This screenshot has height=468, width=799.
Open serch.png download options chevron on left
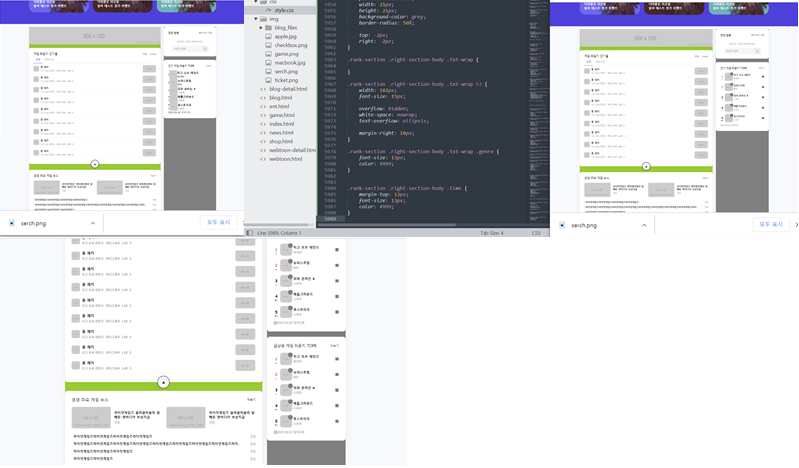[92, 223]
